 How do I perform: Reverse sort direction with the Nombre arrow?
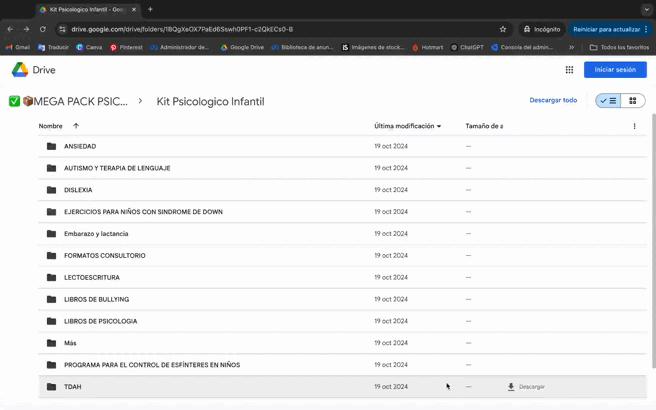point(76,126)
